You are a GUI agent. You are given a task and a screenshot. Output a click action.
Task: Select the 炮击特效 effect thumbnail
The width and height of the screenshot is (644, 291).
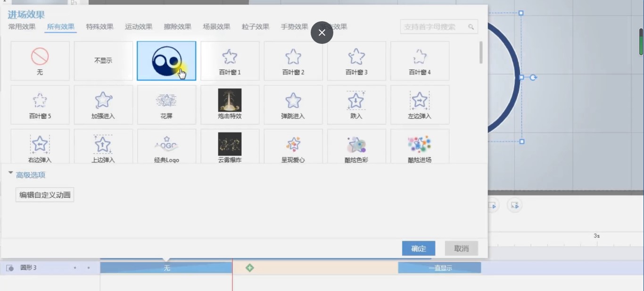tap(230, 104)
